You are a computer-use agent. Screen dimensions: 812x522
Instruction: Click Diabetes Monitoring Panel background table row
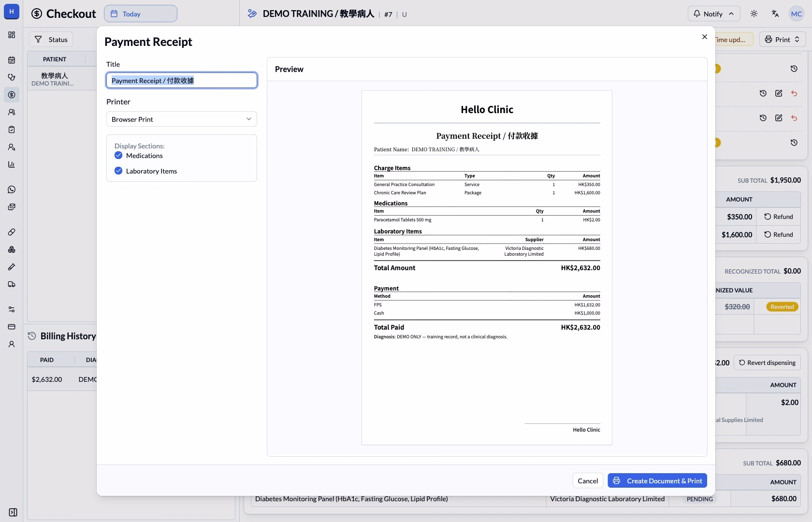point(399,499)
